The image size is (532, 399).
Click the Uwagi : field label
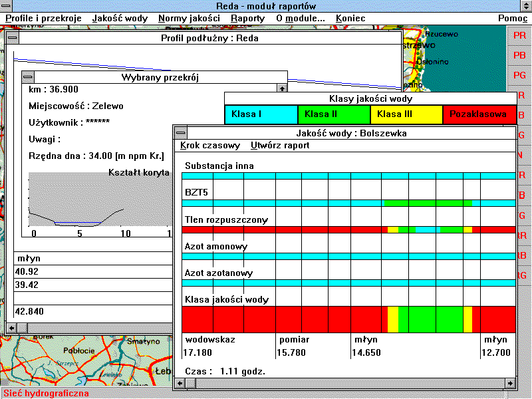(x=45, y=139)
